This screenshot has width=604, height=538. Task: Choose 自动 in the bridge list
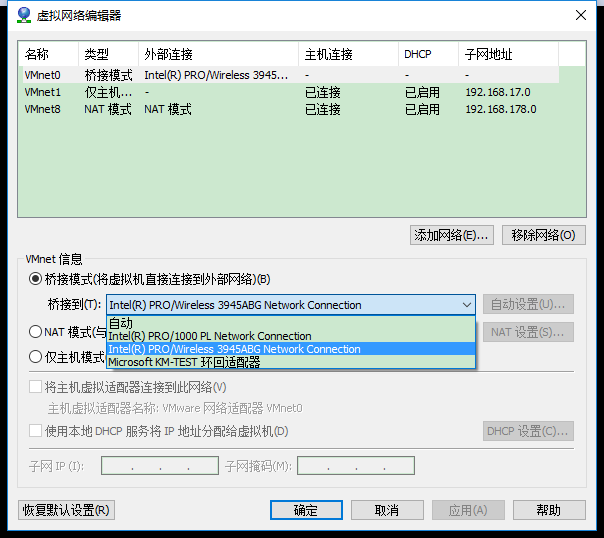coord(291,323)
